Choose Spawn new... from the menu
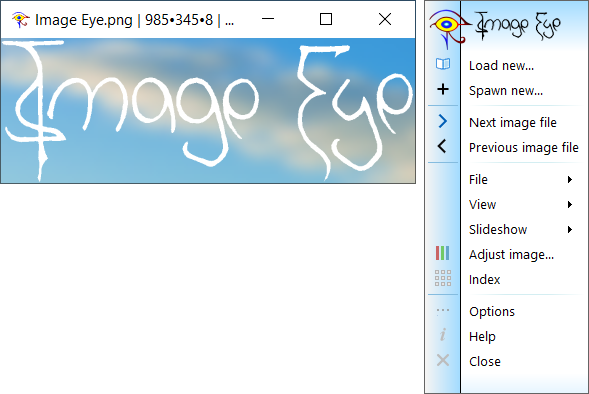The image size is (589, 394). click(506, 91)
